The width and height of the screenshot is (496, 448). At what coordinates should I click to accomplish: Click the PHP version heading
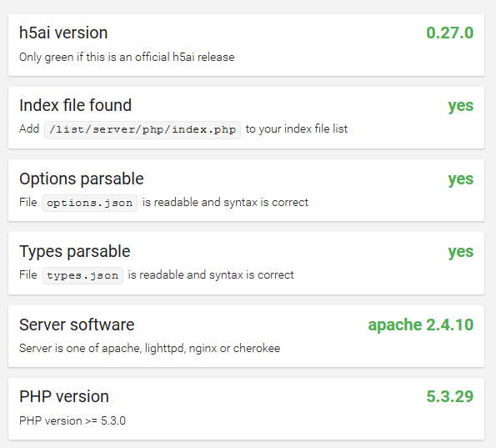pos(64,397)
